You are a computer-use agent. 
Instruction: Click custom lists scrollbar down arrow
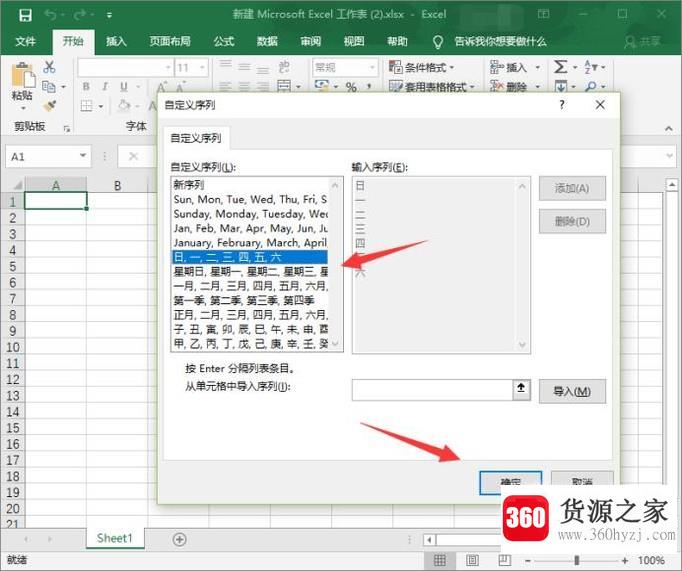[x=335, y=344]
